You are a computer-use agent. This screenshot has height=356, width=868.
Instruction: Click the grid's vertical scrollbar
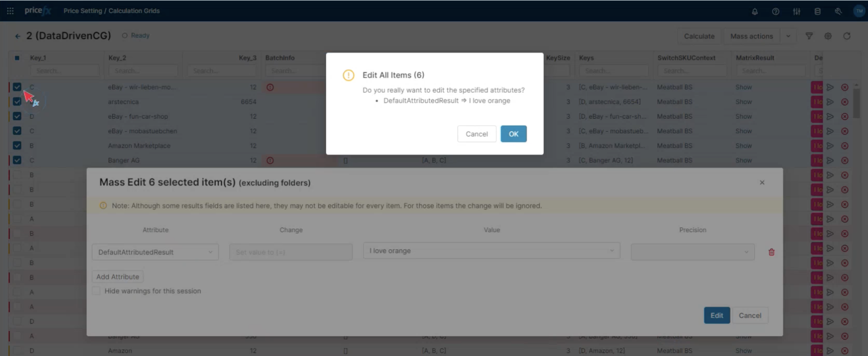click(856, 104)
